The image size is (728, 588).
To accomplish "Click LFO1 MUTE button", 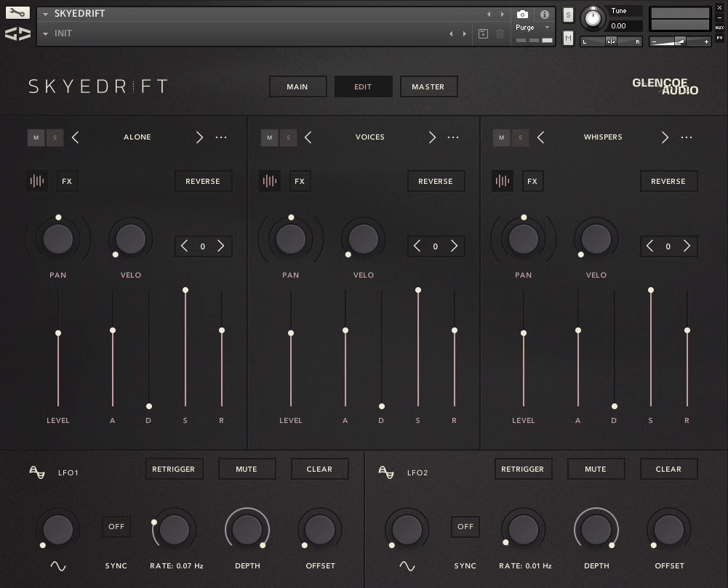I will point(247,470).
